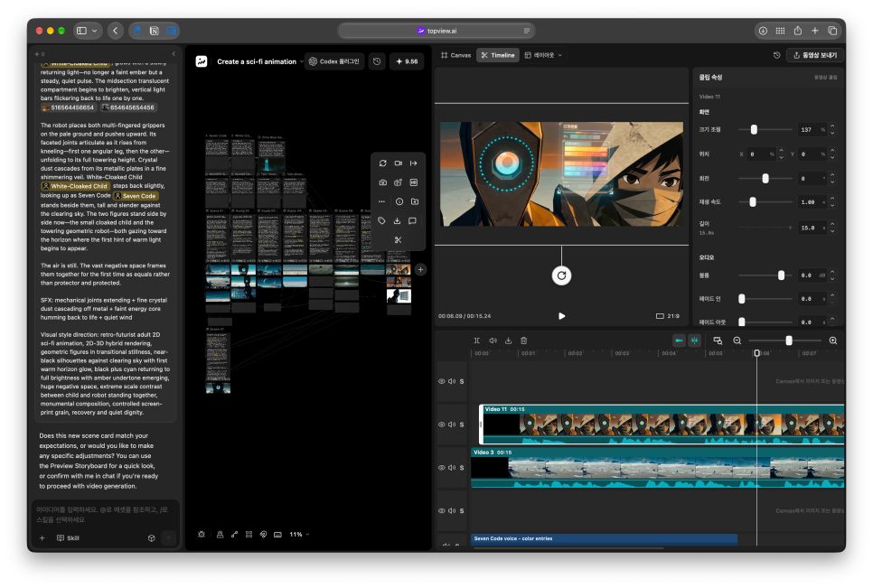Solo the Video 3 track with S
The height and width of the screenshot is (588, 873).
pyautogui.click(x=462, y=467)
